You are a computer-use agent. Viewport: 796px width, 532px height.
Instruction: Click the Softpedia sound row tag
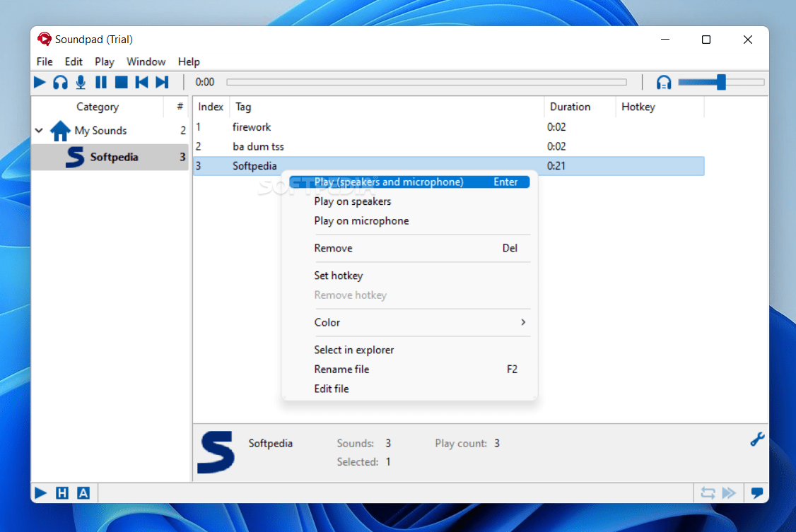pyautogui.click(x=254, y=166)
